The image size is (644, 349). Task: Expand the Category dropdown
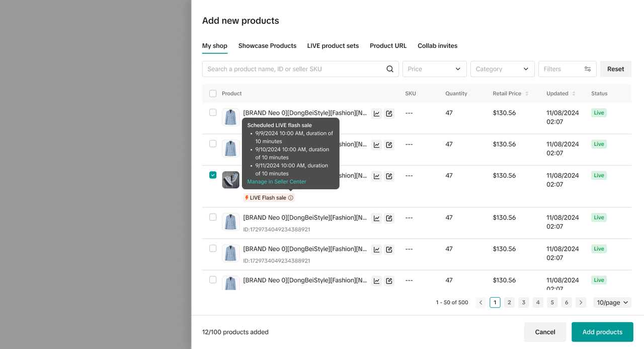(x=502, y=69)
